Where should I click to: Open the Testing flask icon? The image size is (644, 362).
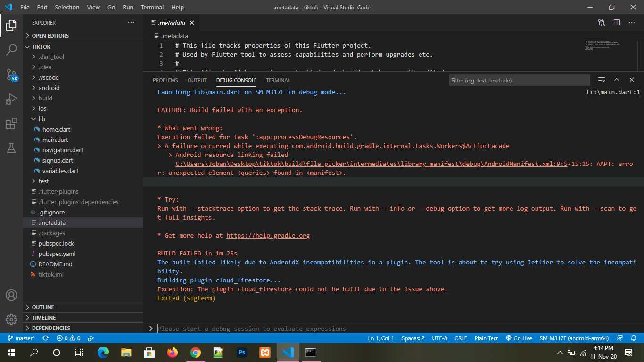click(x=11, y=148)
